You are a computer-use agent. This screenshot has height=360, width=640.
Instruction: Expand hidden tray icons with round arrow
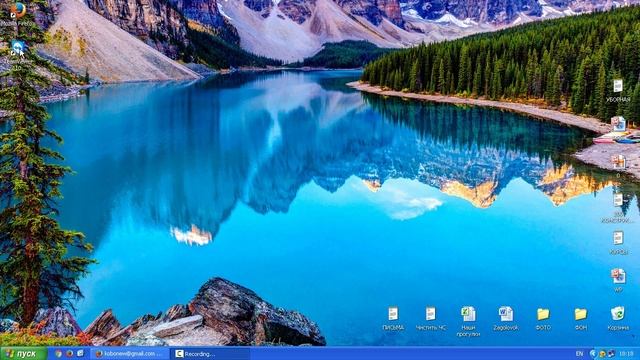coord(593,354)
